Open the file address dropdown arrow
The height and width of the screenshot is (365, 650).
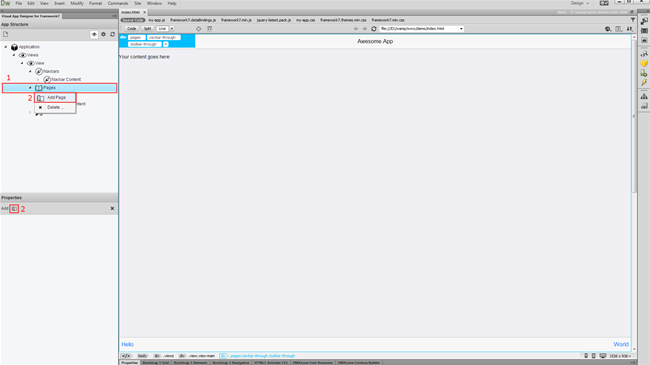[461, 29]
